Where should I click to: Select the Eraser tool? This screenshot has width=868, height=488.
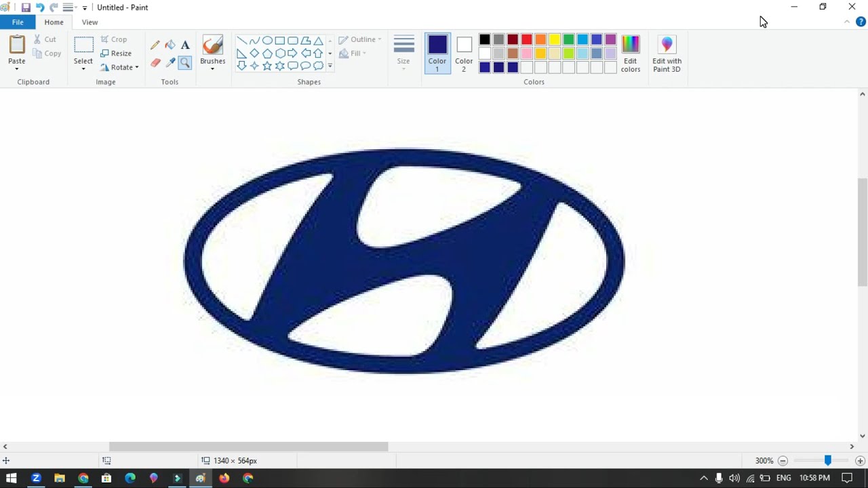click(x=155, y=62)
